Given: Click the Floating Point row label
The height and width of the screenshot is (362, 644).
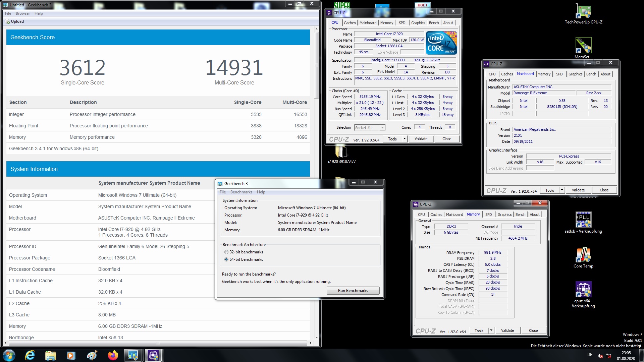Looking at the screenshot, I should pos(23,126).
